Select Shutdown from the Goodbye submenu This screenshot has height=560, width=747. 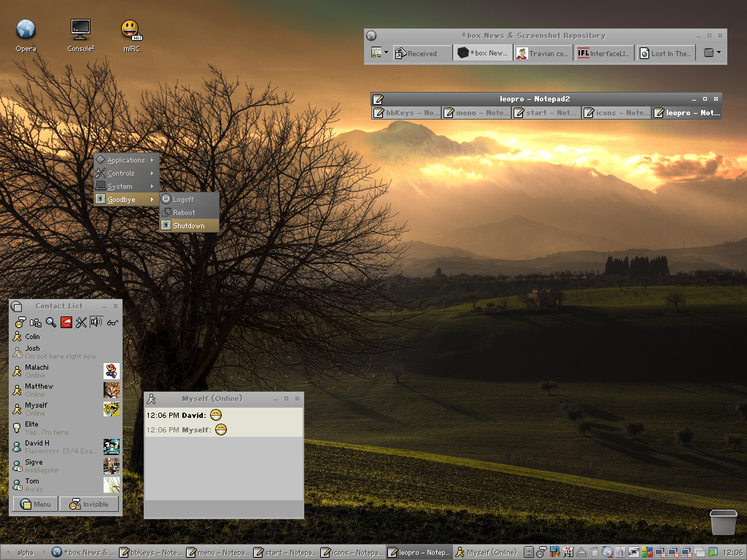(189, 226)
